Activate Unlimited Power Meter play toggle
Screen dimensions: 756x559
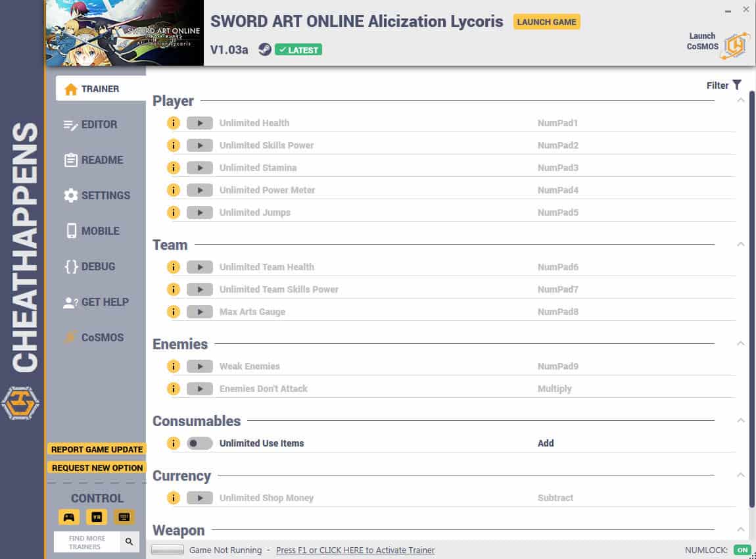click(200, 190)
